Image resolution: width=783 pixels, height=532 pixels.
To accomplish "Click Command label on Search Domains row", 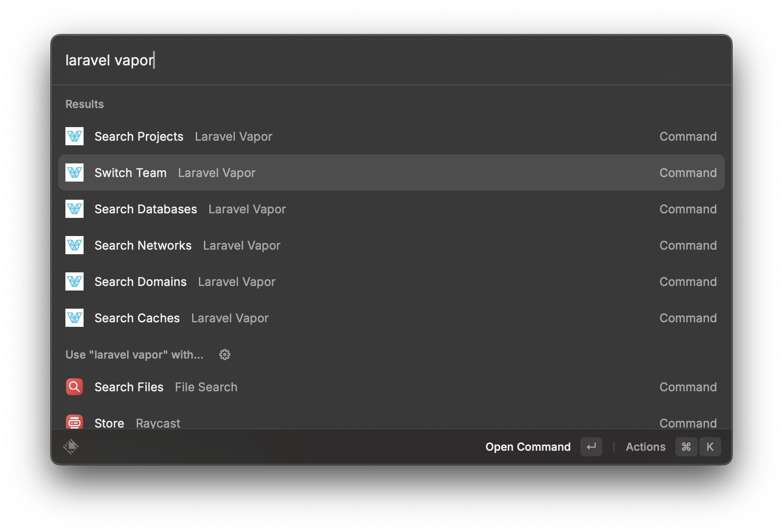I will [688, 281].
